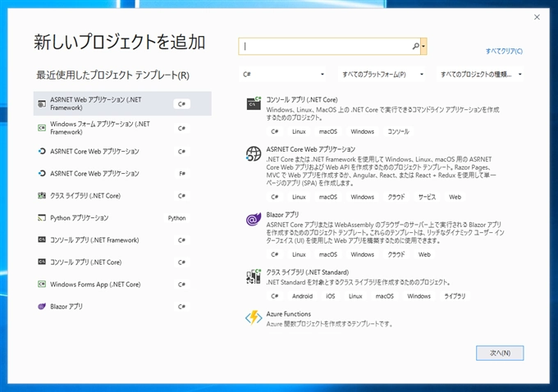Click the macOS tag under コンソール アプリ (.NET Core)
The height and width of the screenshot is (392, 558).
coord(327,131)
